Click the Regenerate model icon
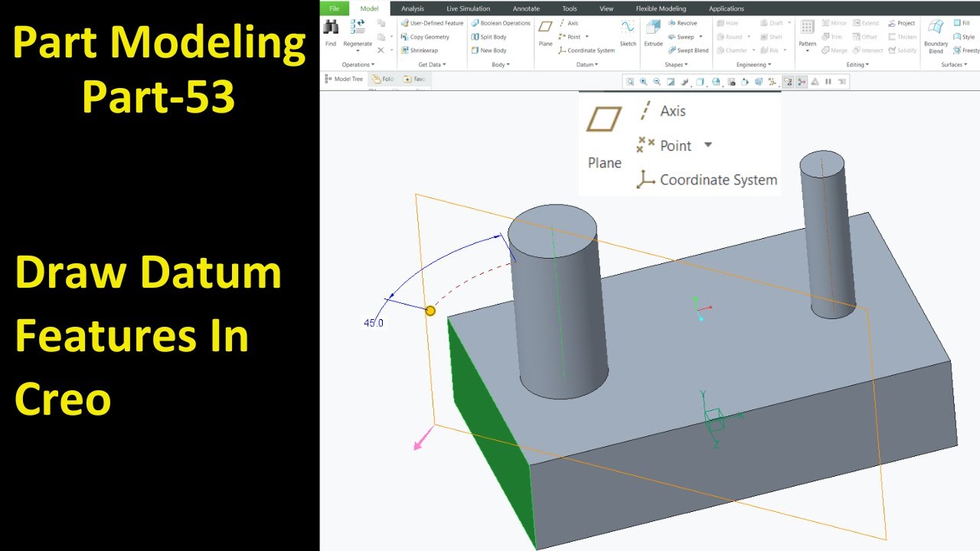 (x=358, y=28)
